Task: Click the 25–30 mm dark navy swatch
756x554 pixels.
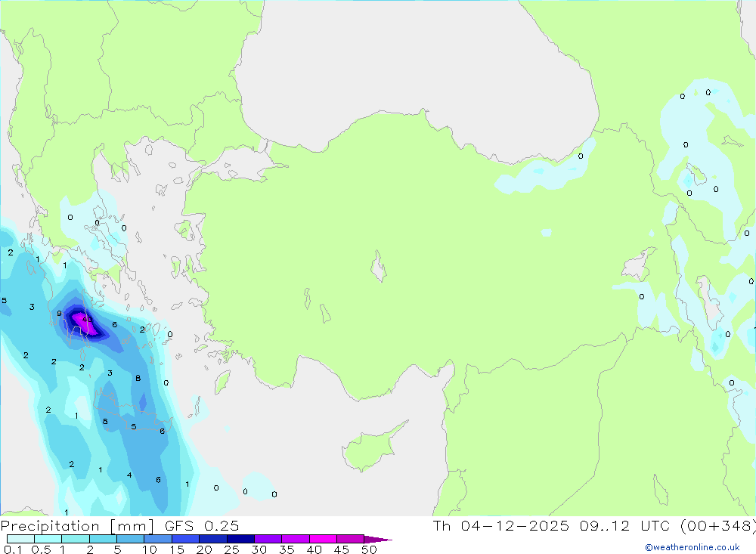Action: point(240,539)
